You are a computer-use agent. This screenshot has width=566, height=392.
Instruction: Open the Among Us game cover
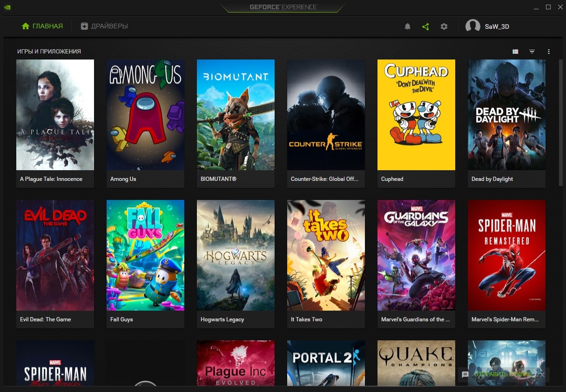point(145,115)
